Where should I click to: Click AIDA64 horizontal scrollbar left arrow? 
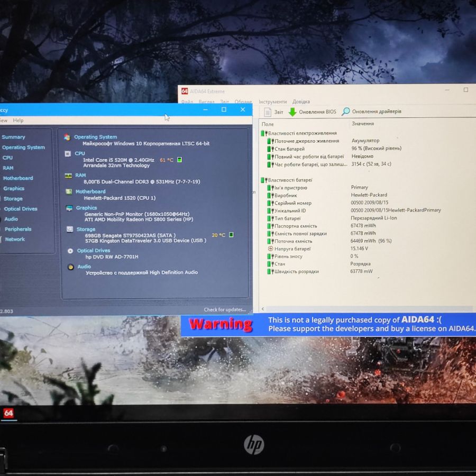[x=263, y=309]
